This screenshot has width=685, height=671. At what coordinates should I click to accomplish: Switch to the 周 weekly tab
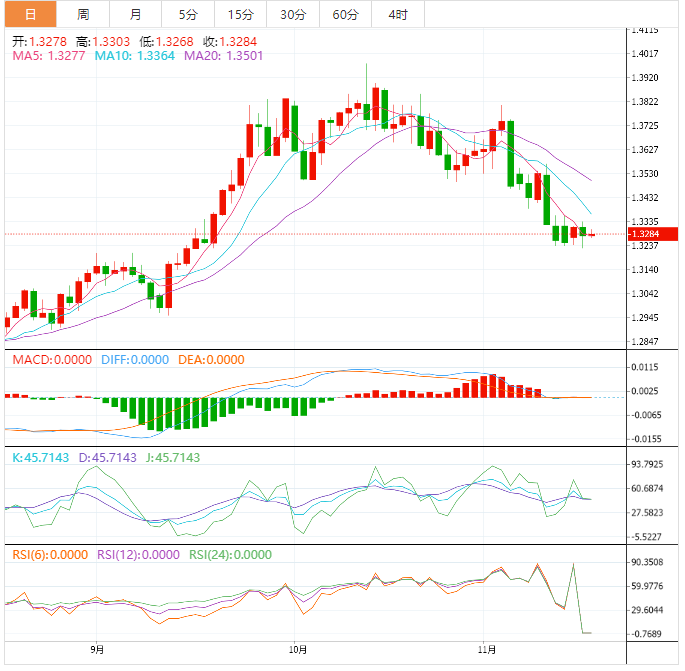point(83,14)
